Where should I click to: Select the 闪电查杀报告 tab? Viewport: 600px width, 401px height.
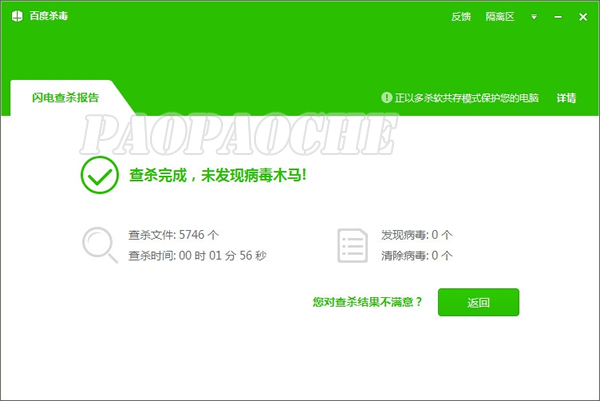point(65,98)
